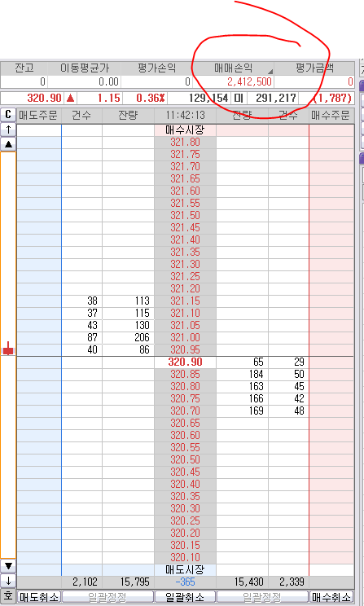Cancel buy orders with 매수취소
This screenshot has height=606, width=364.
[x=332, y=597]
